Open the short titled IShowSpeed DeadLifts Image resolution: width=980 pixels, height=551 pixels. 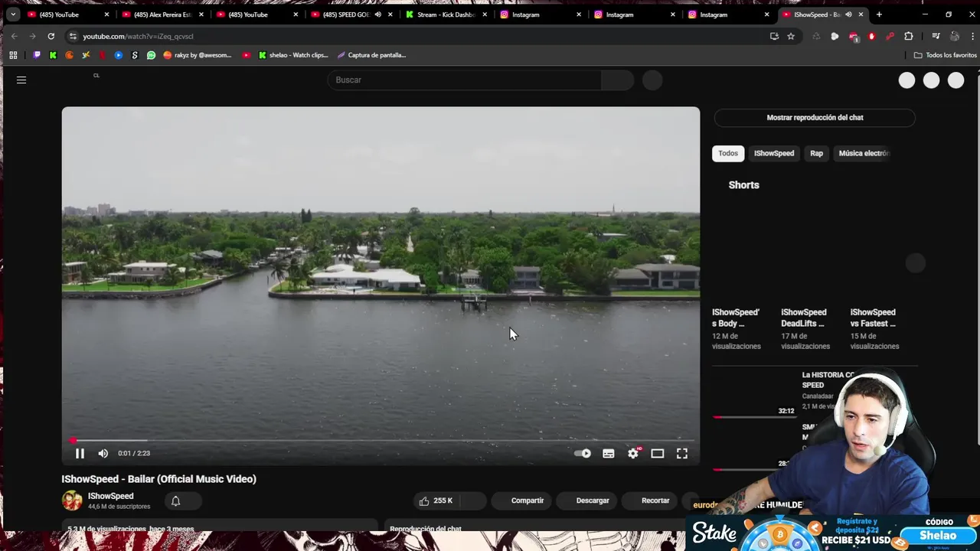point(804,318)
